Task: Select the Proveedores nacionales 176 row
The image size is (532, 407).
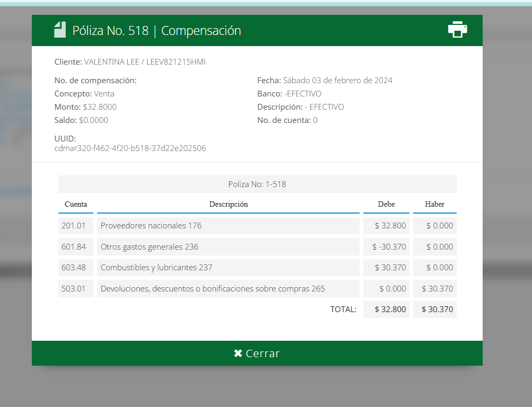Action: coord(151,226)
